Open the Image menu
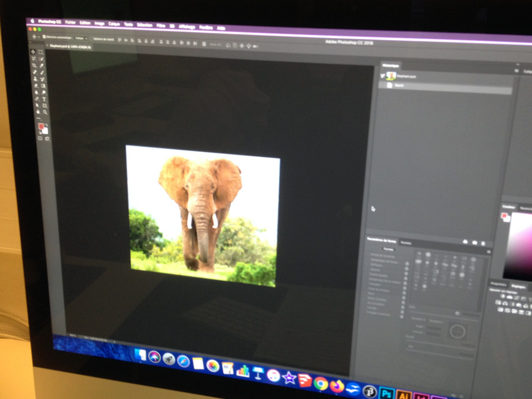 click(x=100, y=23)
